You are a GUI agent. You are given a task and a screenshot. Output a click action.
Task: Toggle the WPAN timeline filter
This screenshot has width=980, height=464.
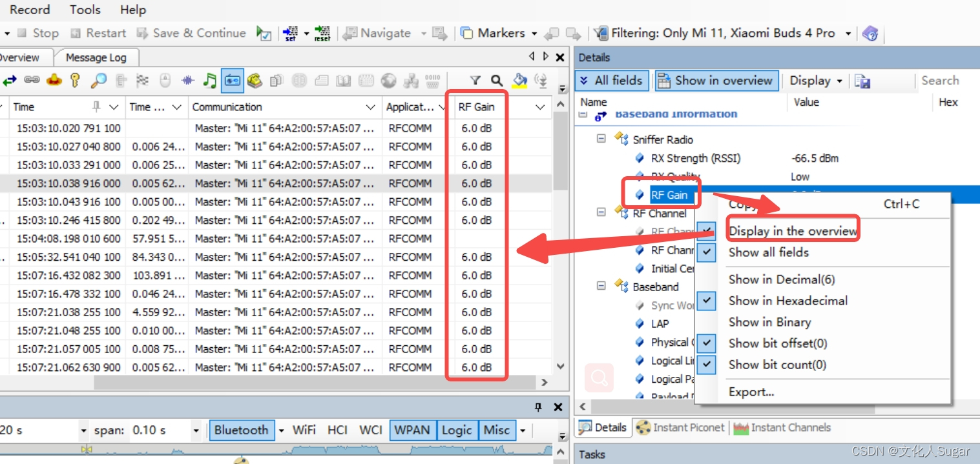click(412, 430)
